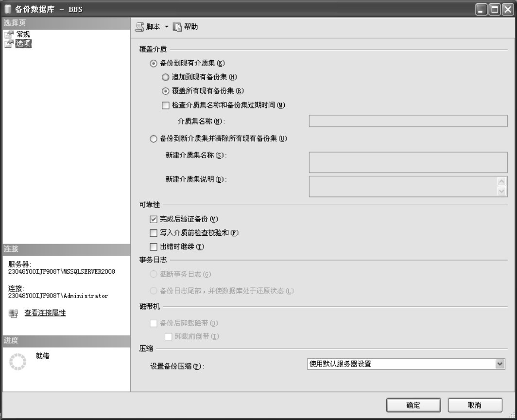Image resolution: width=517 pixels, height=420 pixels.
Task: Click the 连接 panel header
Action: [66, 249]
